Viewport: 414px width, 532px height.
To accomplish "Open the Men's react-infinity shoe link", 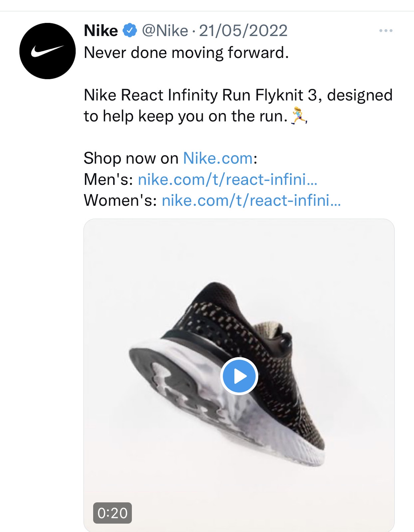I will tap(227, 180).
